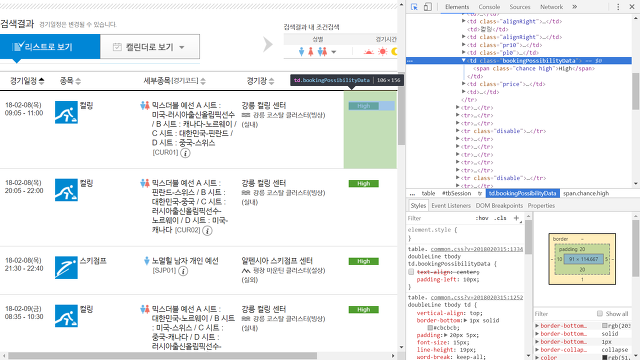The width and height of the screenshot is (640, 360).
Task: Switch to the Console tab
Action: (x=489, y=7)
